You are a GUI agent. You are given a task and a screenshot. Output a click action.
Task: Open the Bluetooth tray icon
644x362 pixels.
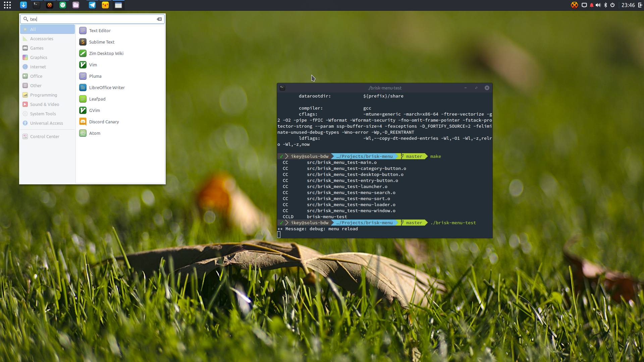(x=605, y=5)
